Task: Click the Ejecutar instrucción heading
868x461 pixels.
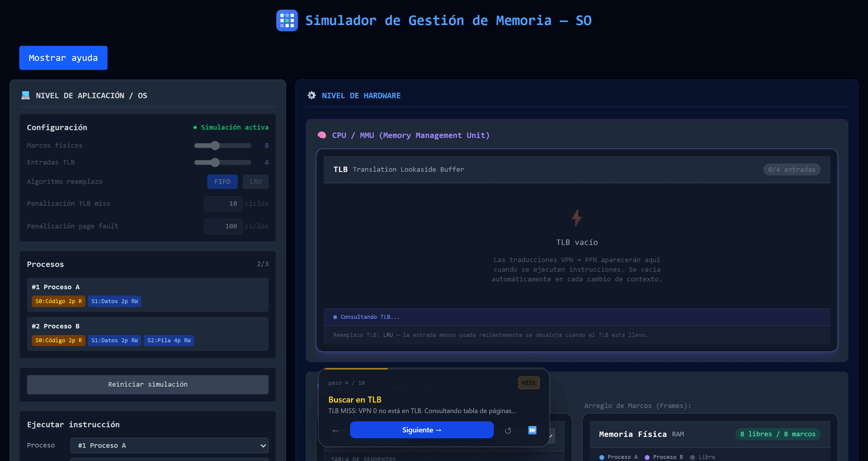Action: pyautogui.click(x=73, y=425)
